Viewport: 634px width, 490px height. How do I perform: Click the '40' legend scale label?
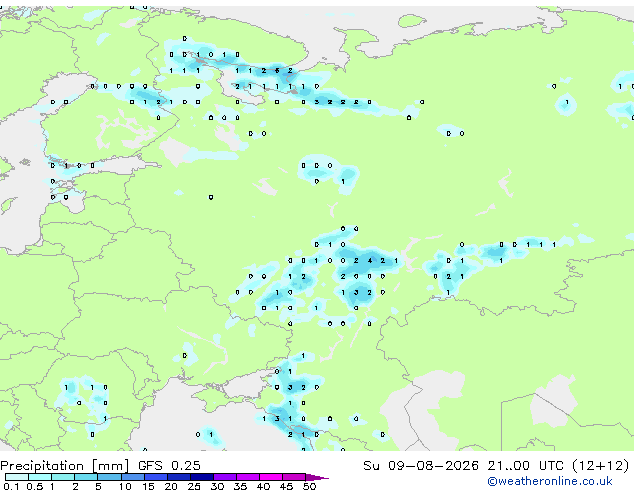(x=263, y=486)
